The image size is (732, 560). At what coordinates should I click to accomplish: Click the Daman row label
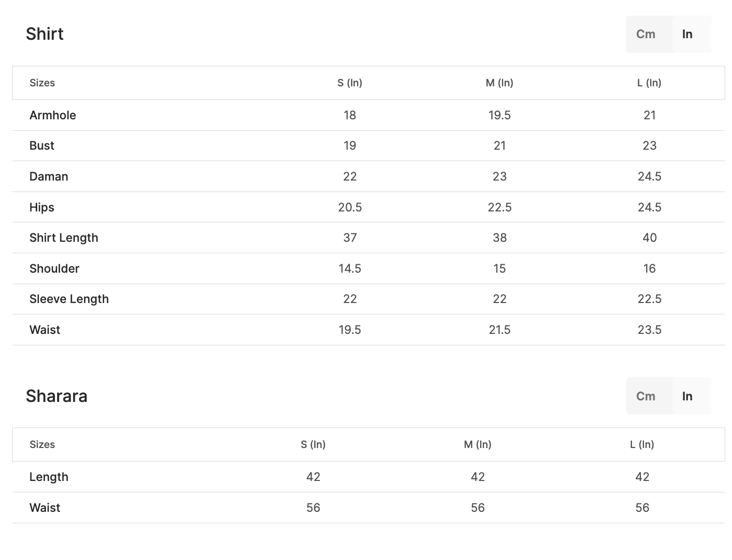click(x=49, y=176)
